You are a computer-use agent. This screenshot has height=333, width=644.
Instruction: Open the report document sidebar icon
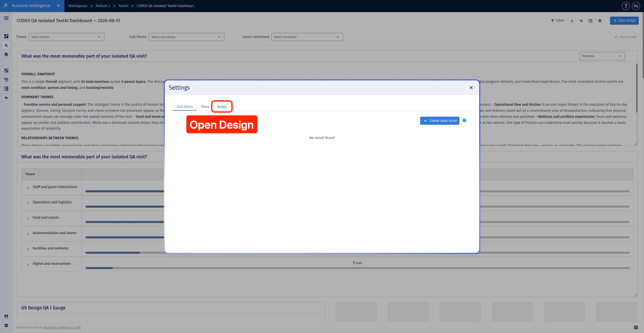[x=6, y=54]
